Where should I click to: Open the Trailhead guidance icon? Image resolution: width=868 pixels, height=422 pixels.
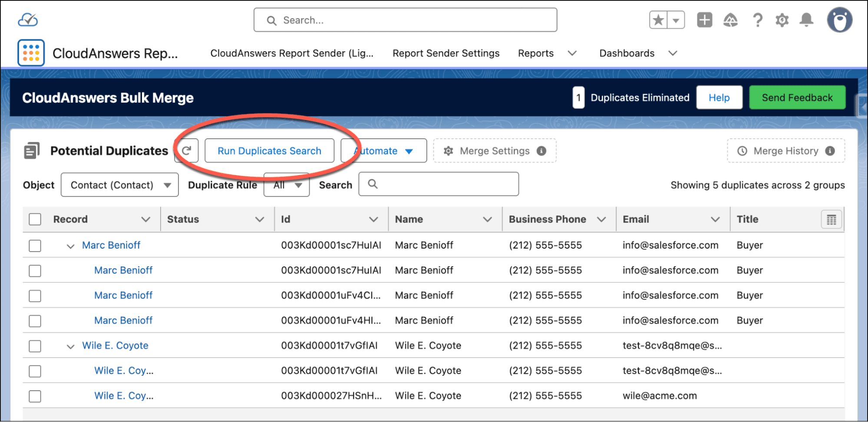click(730, 20)
